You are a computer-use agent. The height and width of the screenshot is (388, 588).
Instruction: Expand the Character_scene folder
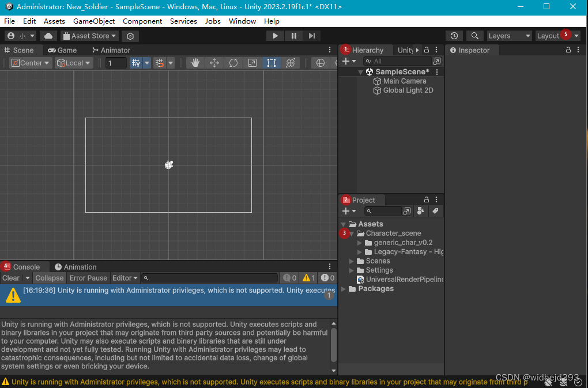click(352, 233)
